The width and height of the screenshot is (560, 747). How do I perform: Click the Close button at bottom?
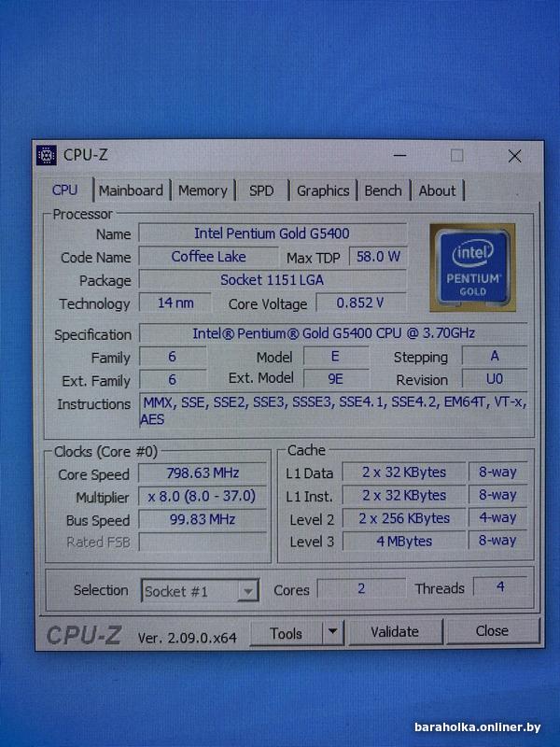[x=492, y=631]
